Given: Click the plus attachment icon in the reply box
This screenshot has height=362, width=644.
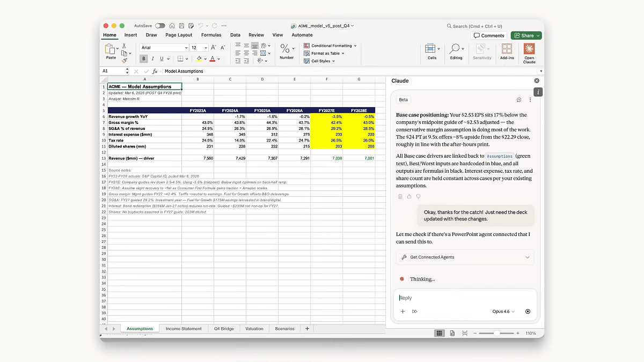Looking at the screenshot, I should pyautogui.click(x=402, y=312).
